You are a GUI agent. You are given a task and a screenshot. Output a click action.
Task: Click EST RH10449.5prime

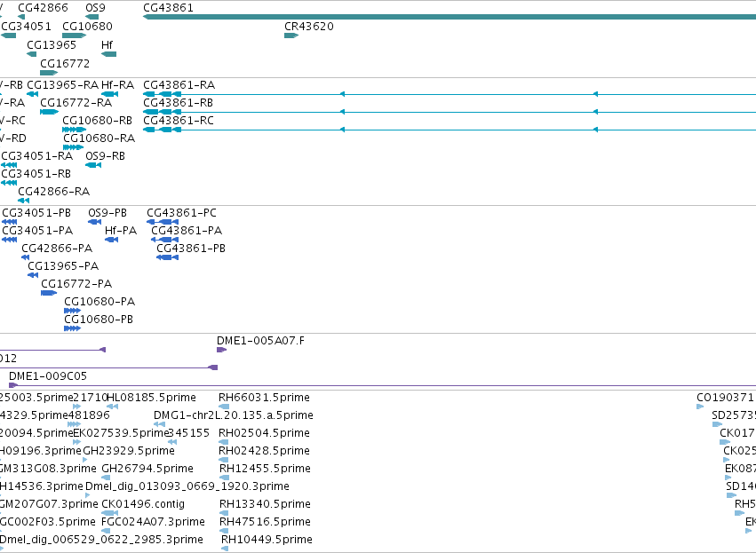pyautogui.click(x=225, y=549)
